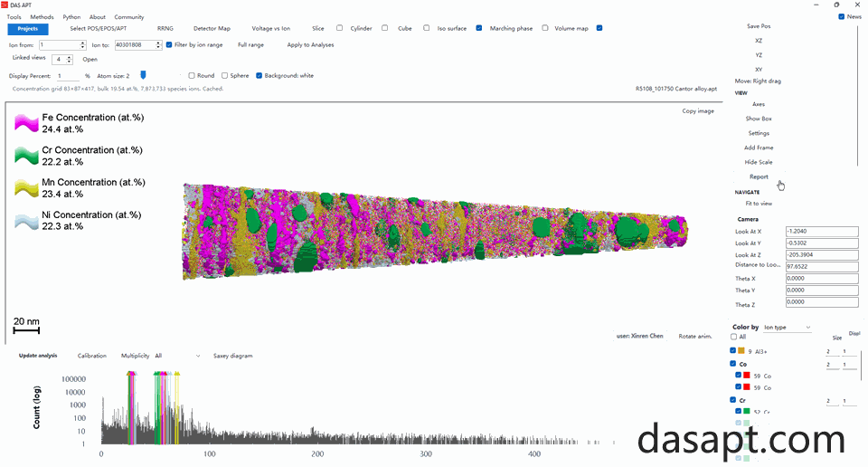Click Select POS/EPOS/APT

(x=98, y=28)
